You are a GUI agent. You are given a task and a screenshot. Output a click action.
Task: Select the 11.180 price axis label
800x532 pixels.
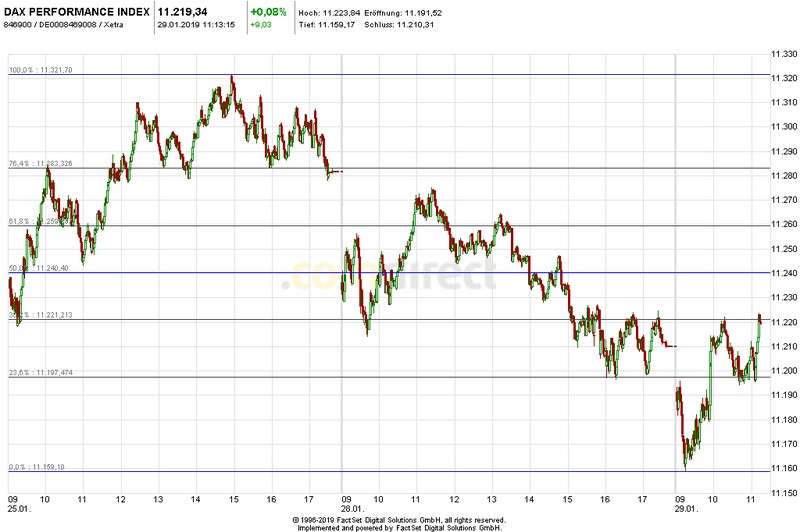tap(784, 419)
